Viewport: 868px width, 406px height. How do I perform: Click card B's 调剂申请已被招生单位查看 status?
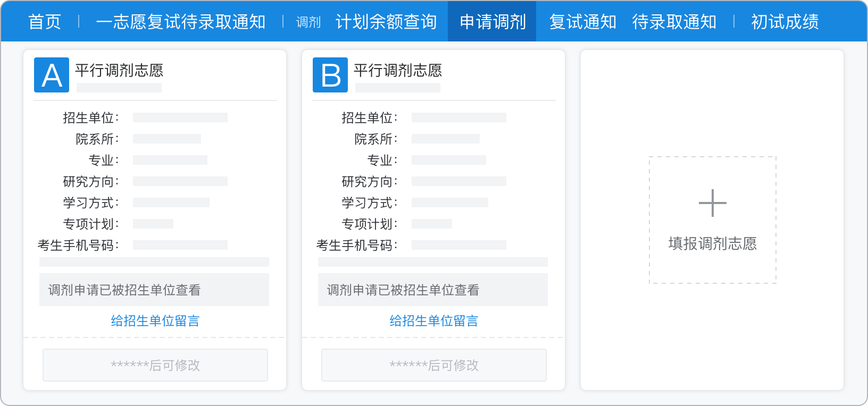[x=403, y=290]
